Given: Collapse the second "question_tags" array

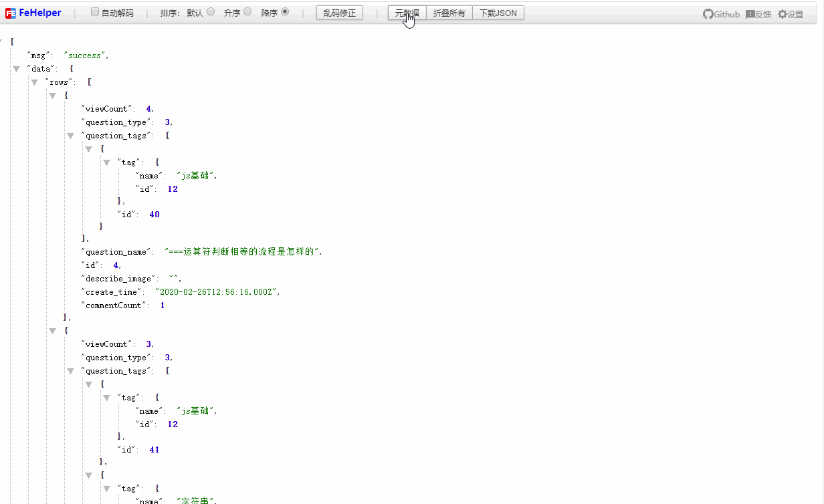Looking at the screenshot, I should 71,371.
